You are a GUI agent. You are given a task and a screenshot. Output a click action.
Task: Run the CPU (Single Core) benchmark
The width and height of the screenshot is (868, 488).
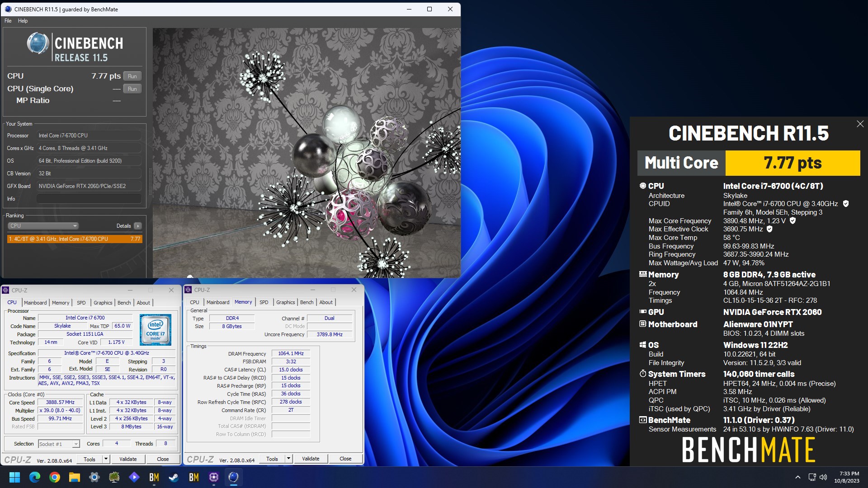pyautogui.click(x=132, y=89)
